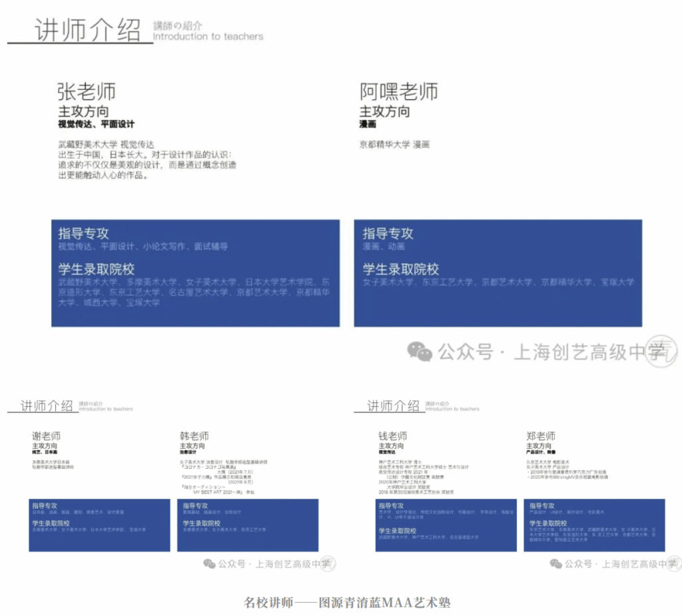The image size is (682, 616).
Task: Click the 郑老师 teacher name
Action: (x=540, y=436)
